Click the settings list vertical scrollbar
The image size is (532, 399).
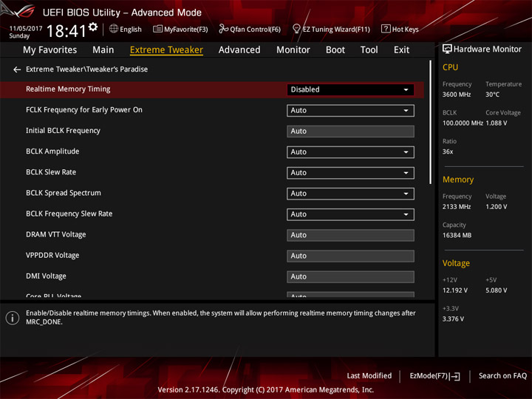(430, 122)
